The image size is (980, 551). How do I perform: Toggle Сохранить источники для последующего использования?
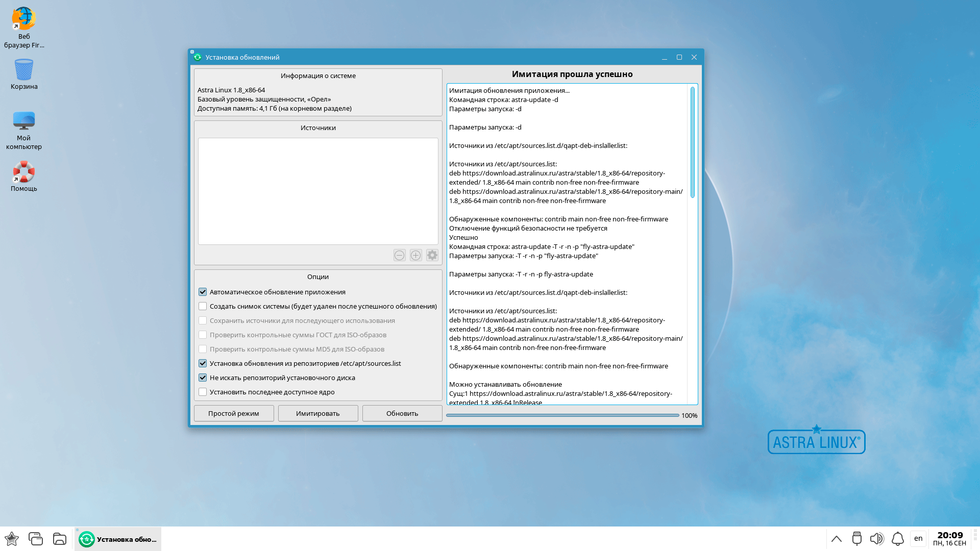click(x=203, y=320)
